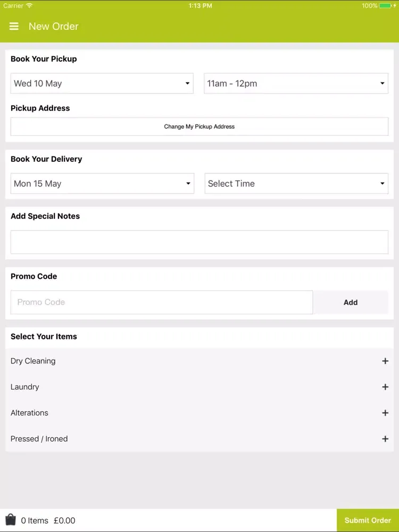Click plus icon next to Pressed / Ironed
The width and height of the screenshot is (399, 532).
pyautogui.click(x=385, y=439)
